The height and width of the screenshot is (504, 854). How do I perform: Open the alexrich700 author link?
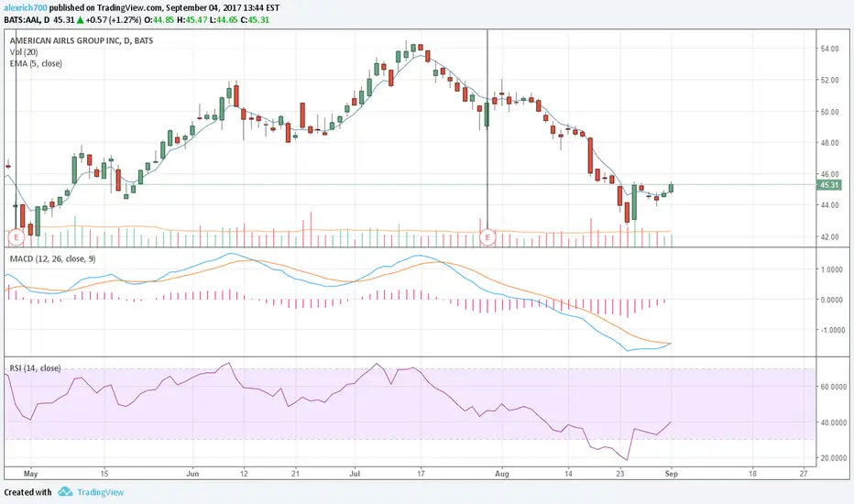click(26, 8)
